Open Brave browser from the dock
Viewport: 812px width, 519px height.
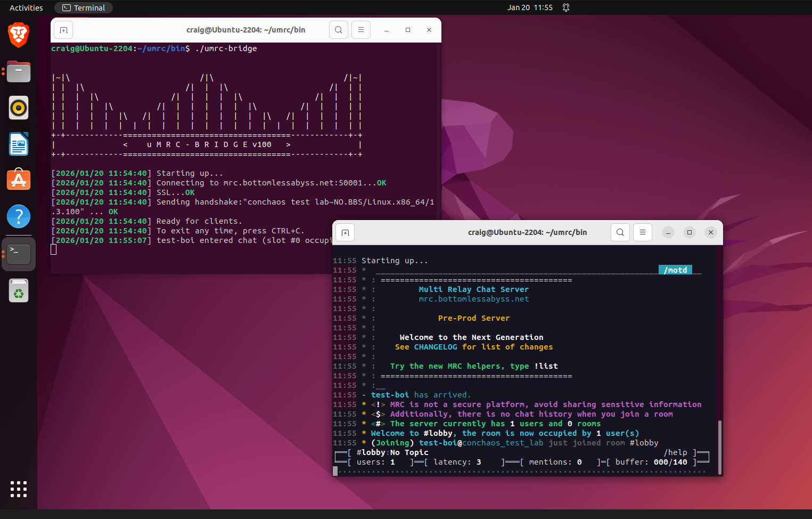(19, 35)
